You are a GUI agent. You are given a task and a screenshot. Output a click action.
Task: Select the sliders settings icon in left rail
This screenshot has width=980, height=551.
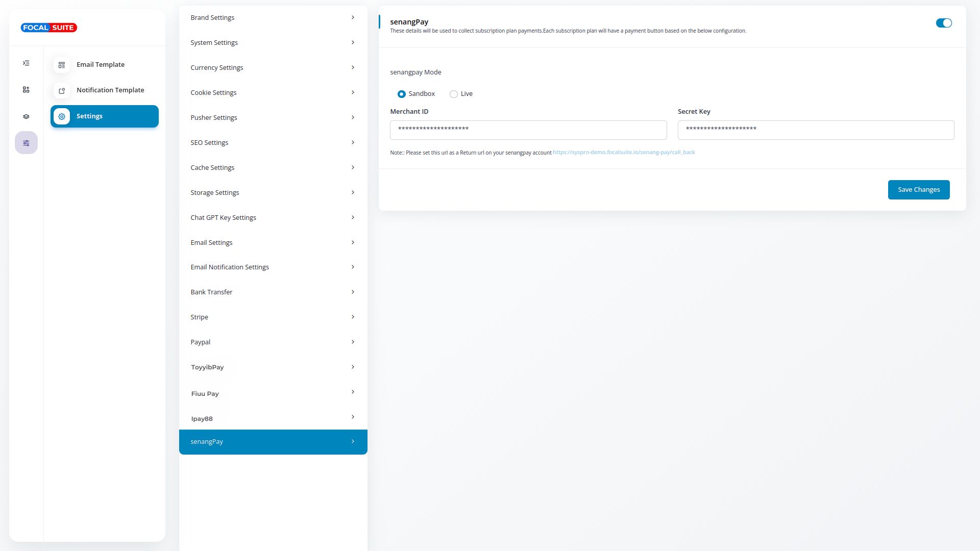click(26, 143)
